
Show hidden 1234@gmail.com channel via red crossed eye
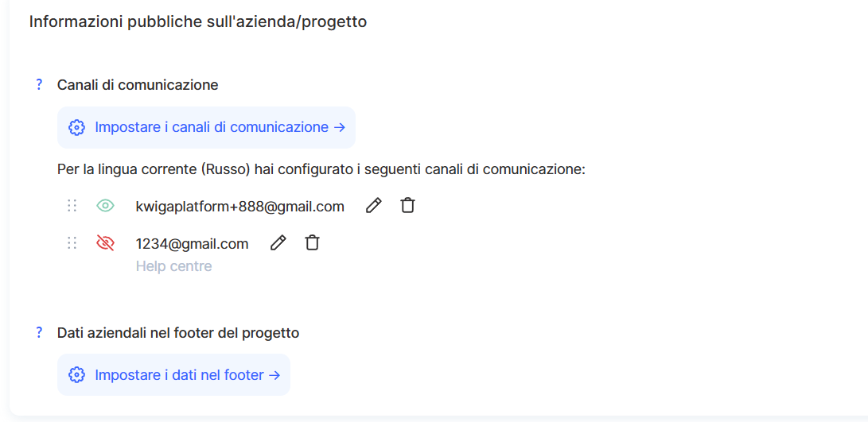(105, 243)
